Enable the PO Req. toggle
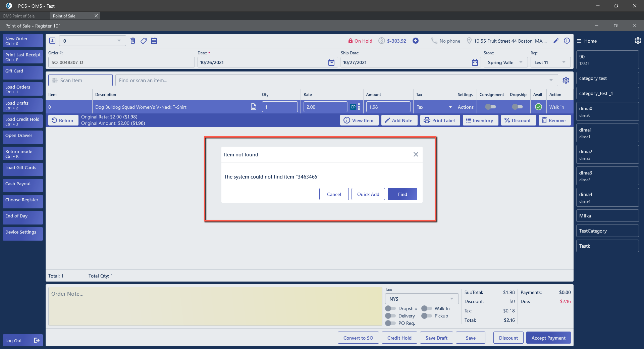This screenshot has height=349, width=644. point(390,323)
